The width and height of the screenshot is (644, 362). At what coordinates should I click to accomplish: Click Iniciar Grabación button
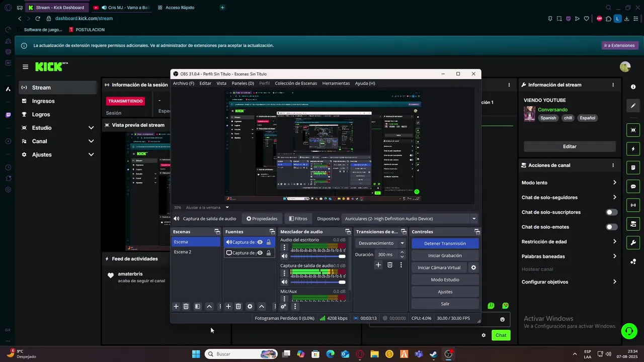tap(445, 255)
